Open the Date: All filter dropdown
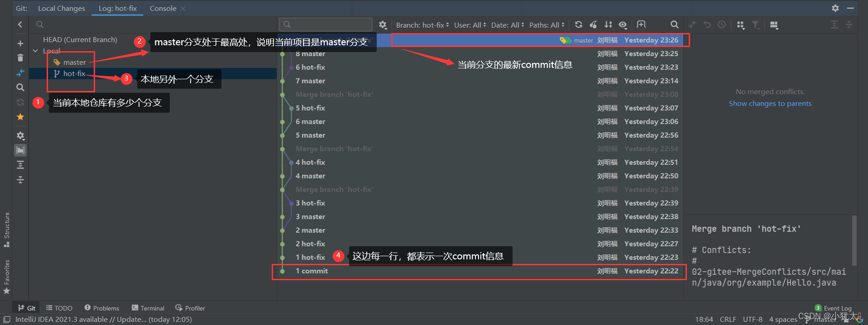The height and width of the screenshot is (325, 868). [x=508, y=25]
